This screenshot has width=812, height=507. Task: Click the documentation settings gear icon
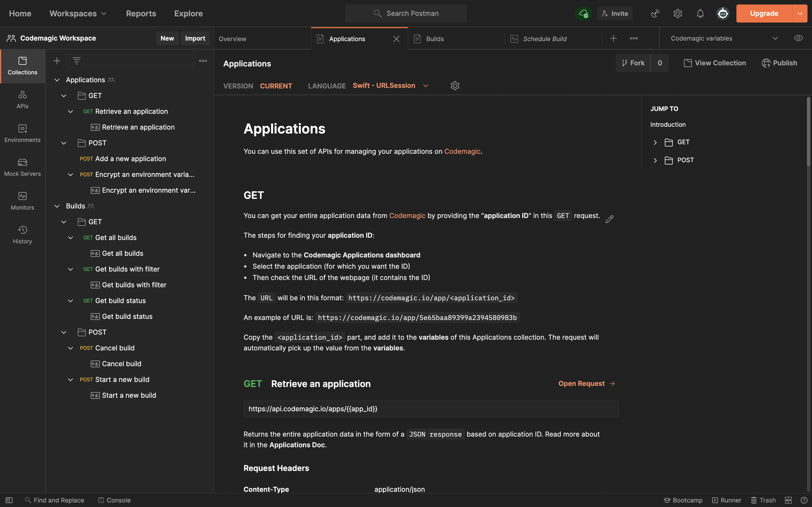click(455, 86)
